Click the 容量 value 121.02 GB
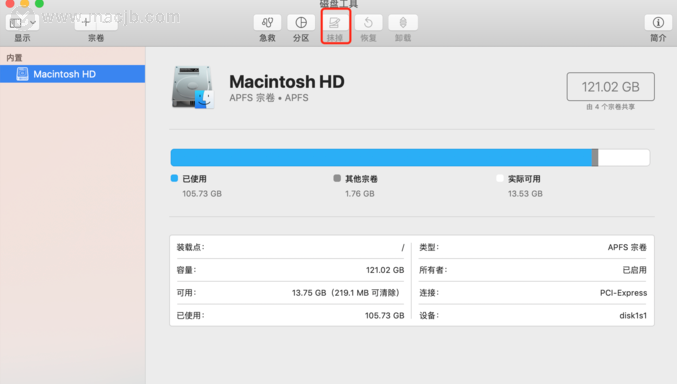 [x=385, y=270]
